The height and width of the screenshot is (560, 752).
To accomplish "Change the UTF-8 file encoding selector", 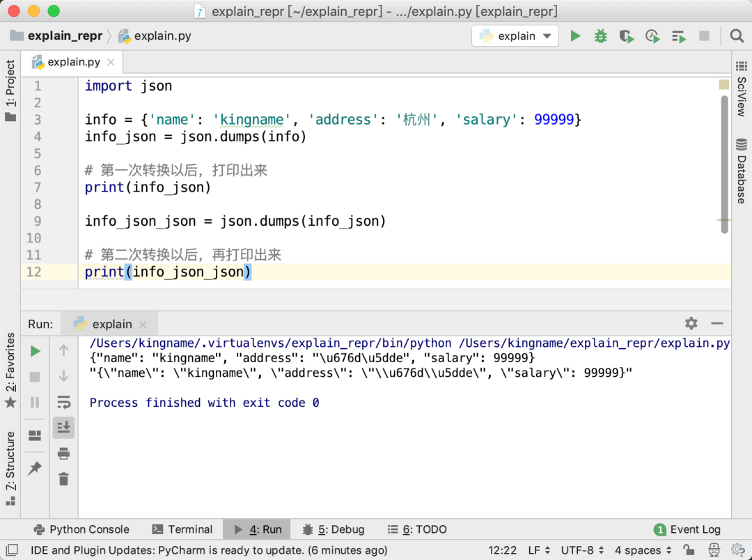I will [x=581, y=550].
